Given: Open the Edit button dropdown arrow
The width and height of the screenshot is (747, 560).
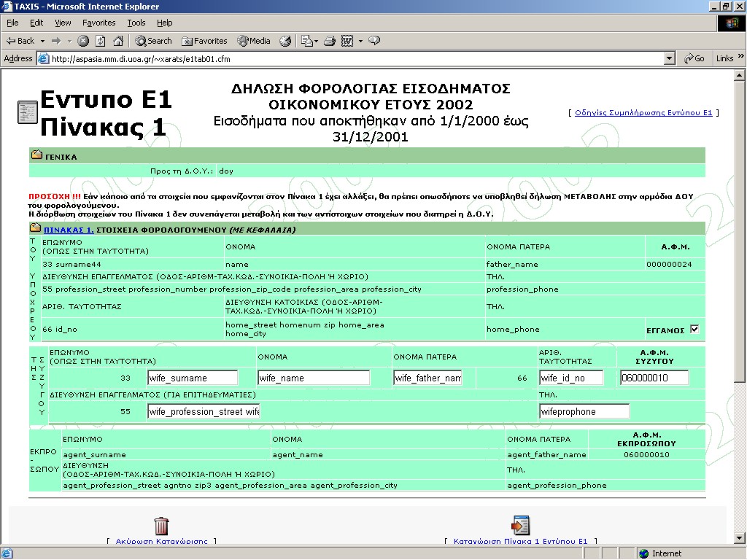Looking at the screenshot, I should 360,41.
